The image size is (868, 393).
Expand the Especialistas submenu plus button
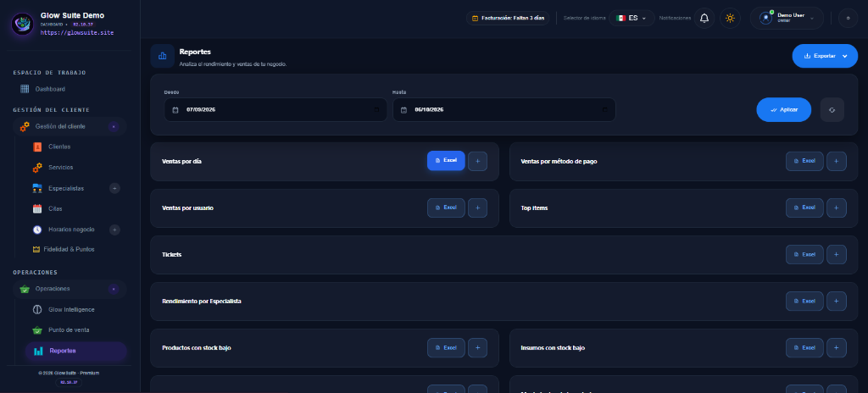pyautogui.click(x=114, y=188)
